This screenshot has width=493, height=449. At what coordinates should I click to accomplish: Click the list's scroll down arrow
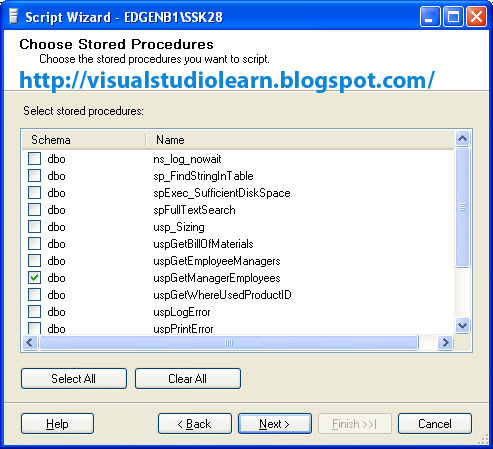(x=462, y=325)
